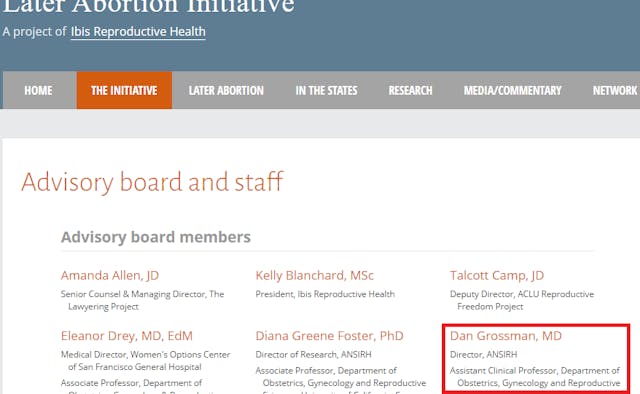The width and height of the screenshot is (640, 394).
Task: Click 'of San Francisco General Hospital' text
Action: (135, 367)
